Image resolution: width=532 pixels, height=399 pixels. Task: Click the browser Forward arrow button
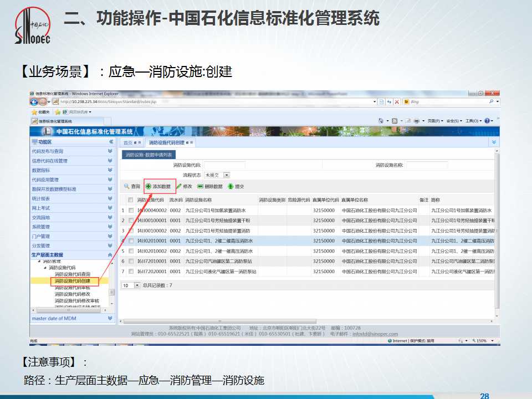[43, 102]
